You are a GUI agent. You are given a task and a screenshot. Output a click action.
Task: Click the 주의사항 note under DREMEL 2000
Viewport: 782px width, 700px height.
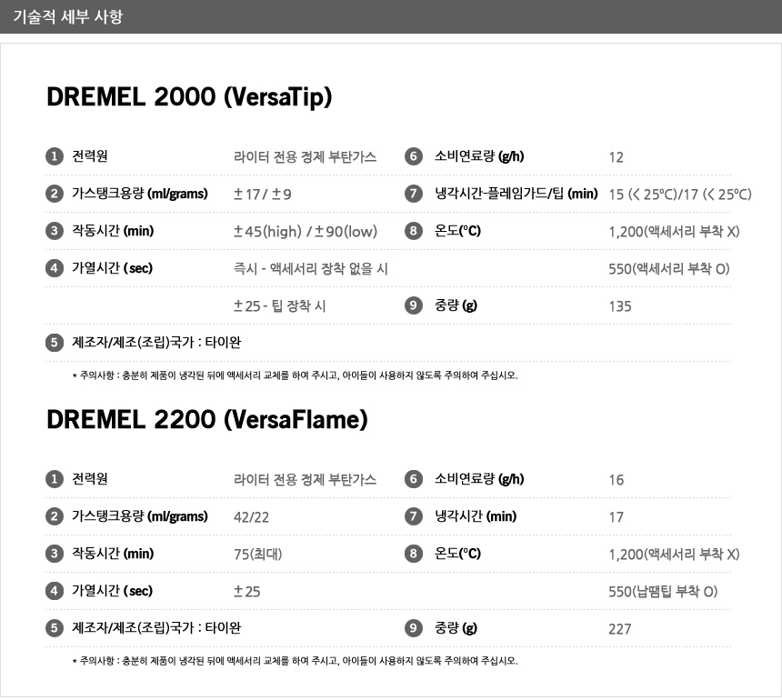pyautogui.click(x=296, y=375)
